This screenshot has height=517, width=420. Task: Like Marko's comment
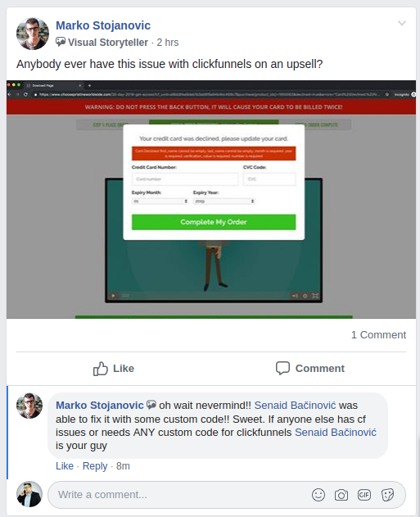[x=65, y=466]
